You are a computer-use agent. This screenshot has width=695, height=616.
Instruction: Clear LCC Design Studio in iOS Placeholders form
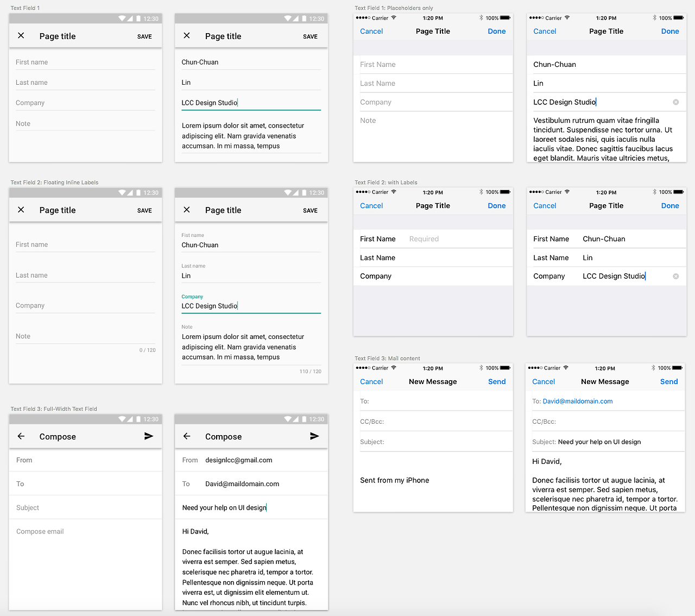click(x=676, y=102)
